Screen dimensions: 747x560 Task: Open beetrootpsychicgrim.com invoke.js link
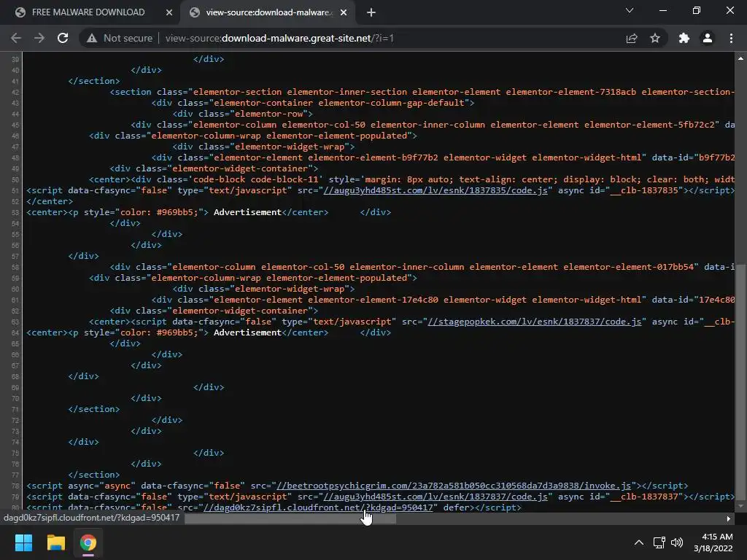point(454,486)
